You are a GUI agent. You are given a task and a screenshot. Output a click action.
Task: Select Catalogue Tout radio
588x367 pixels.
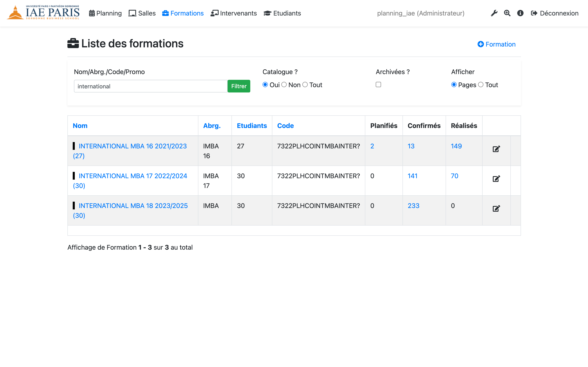pyautogui.click(x=305, y=85)
